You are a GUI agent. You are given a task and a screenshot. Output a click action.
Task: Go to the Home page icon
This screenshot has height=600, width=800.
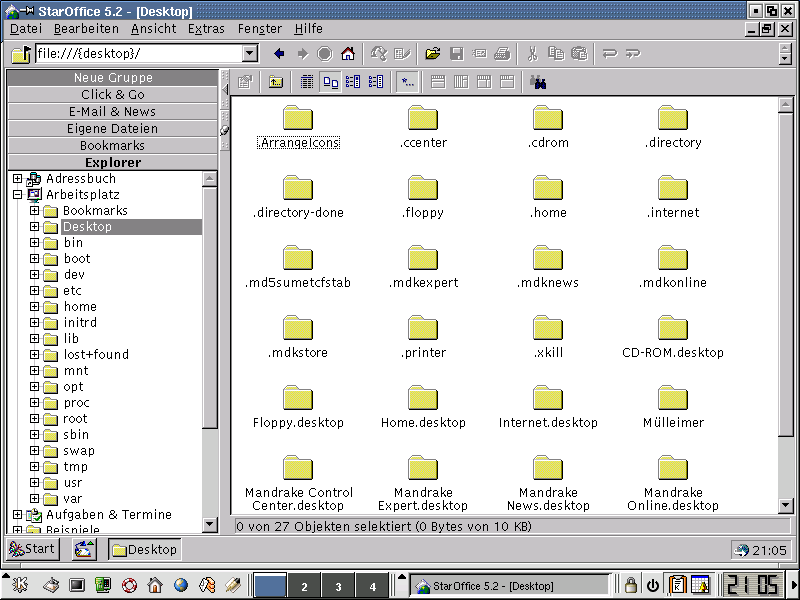[x=348, y=54]
